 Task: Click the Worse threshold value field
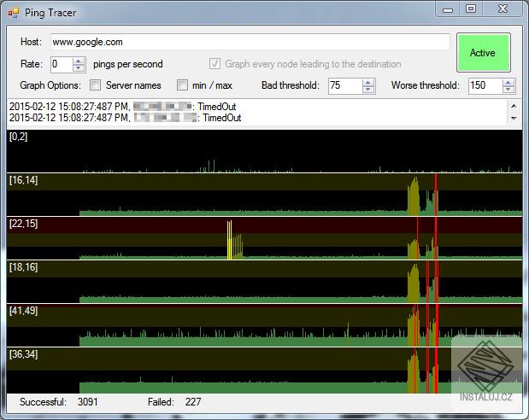[x=485, y=85]
